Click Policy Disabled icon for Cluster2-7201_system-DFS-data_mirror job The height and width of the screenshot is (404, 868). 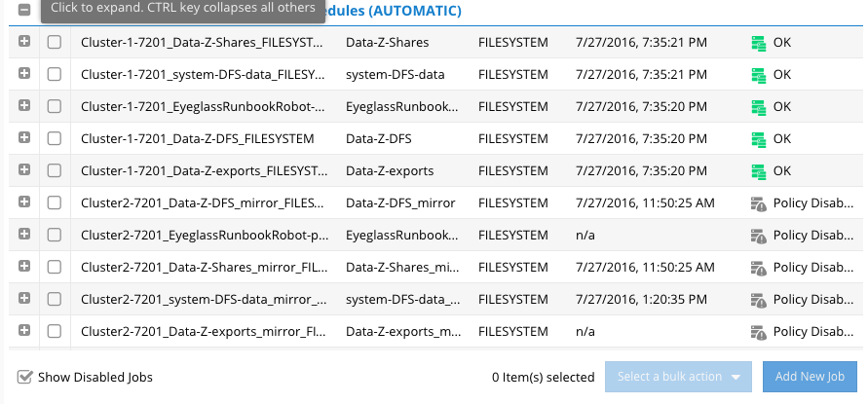758,300
